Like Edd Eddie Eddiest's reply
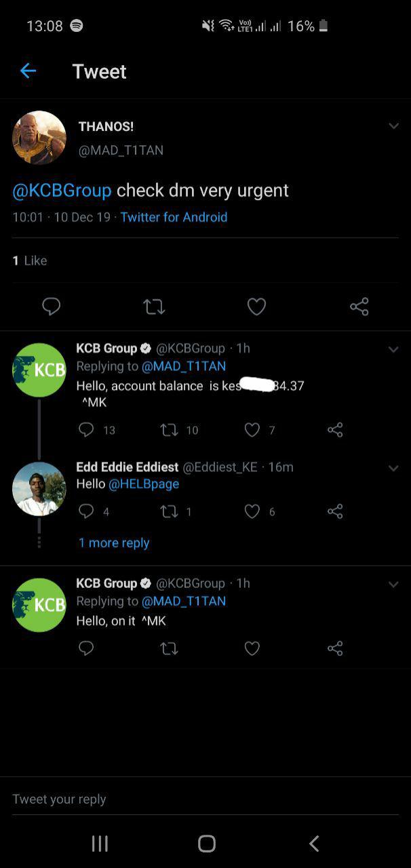The height and width of the screenshot is (868, 411). [252, 511]
